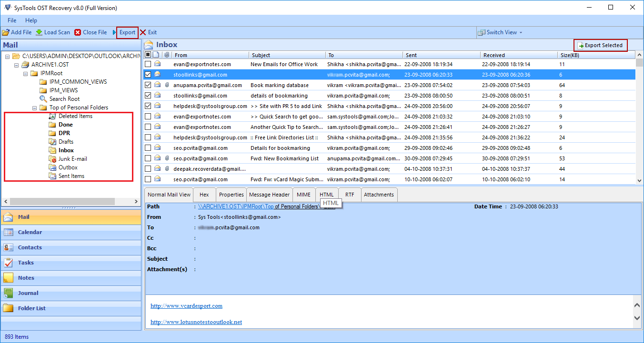
Task: Open the Export tool on the toolbar
Action: click(126, 32)
